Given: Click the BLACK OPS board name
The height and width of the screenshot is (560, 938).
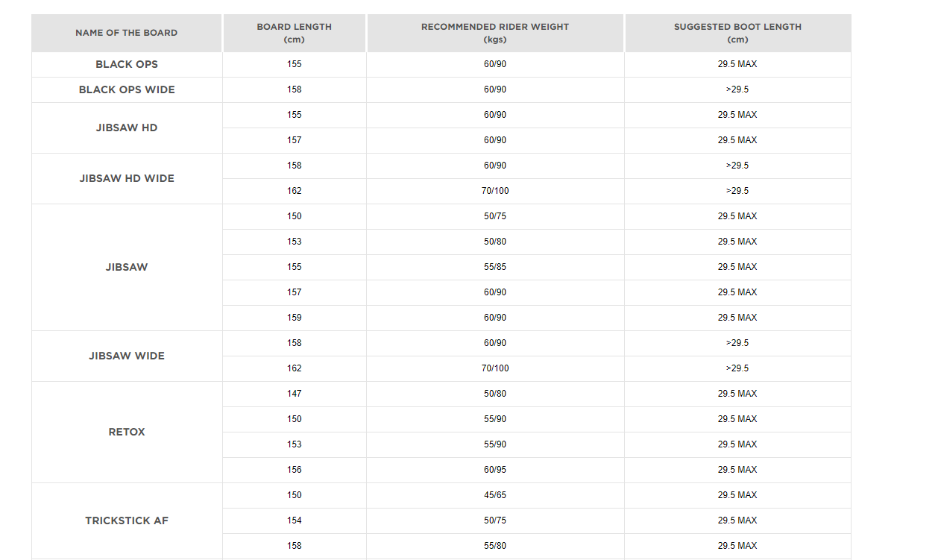Looking at the screenshot, I should (127, 64).
